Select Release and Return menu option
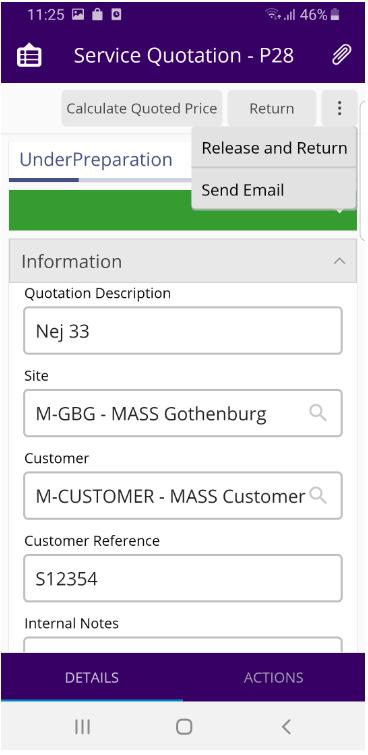This screenshot has height=755, width=368. pyautogui.click(x=274, y=148)
